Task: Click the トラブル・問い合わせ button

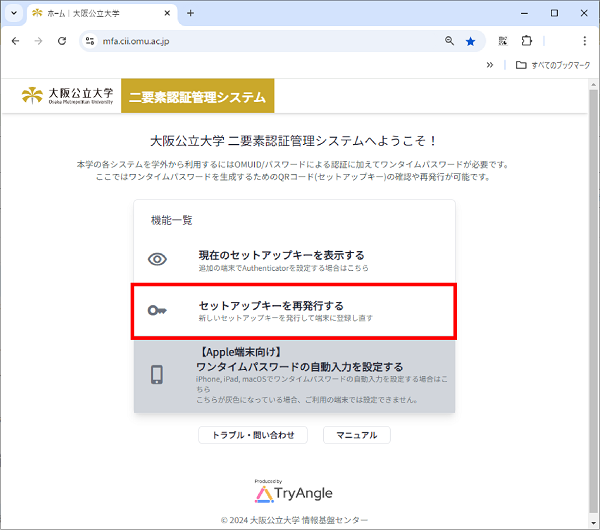Action: pyautogui.click(x=252, y=435)
